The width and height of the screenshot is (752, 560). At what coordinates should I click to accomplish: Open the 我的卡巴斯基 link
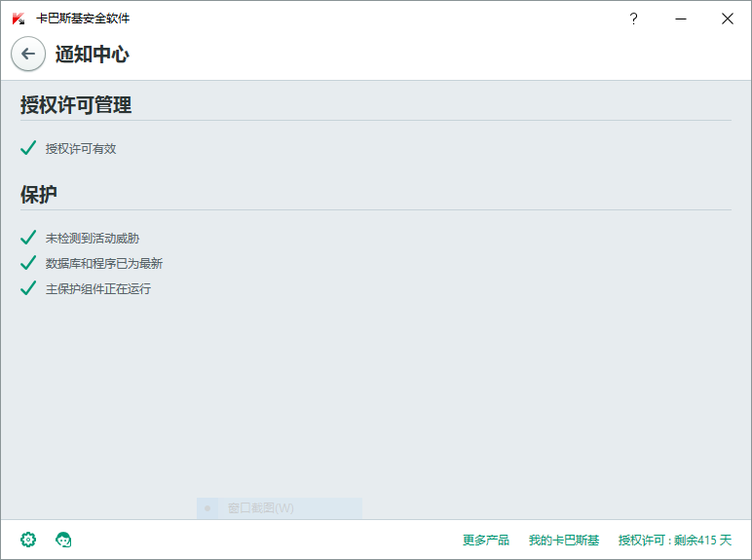point(564,540)
